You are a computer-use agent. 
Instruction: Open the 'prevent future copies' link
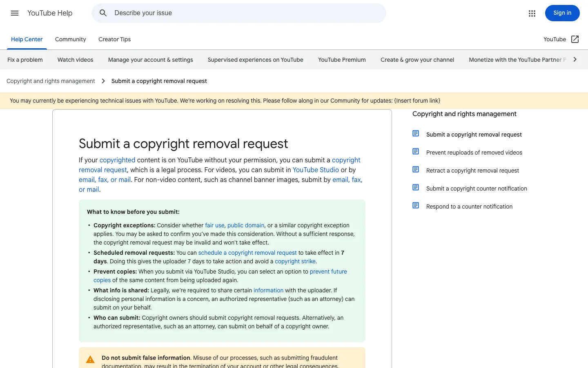[328, 272]
